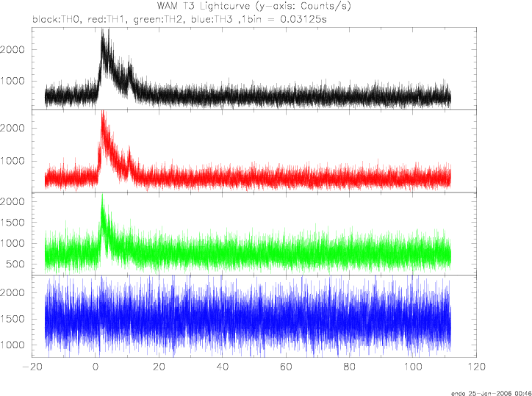The image size is (532, 396).
Task: Click the '1500' label on blue TH3 panel
Action: point(12,319)
